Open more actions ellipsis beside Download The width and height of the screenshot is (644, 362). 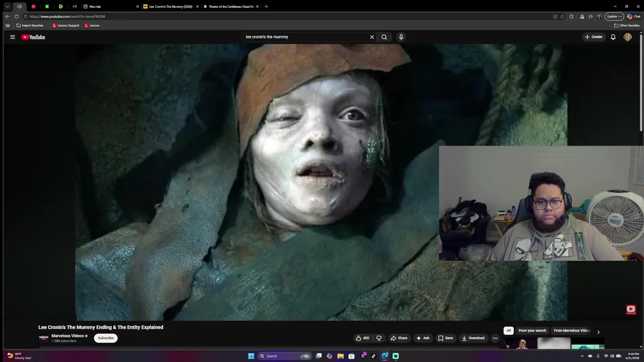(495, 338)
